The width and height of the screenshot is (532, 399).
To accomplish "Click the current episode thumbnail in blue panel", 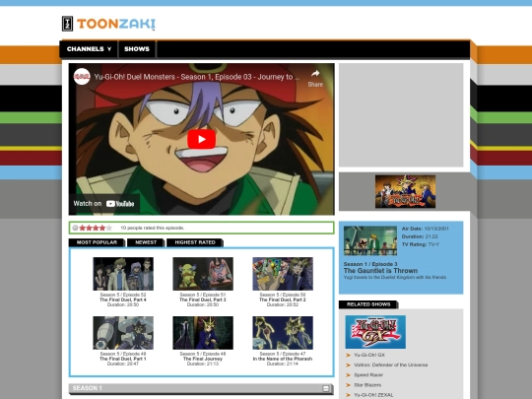I will pyautogui.click(x=370, y=240).
